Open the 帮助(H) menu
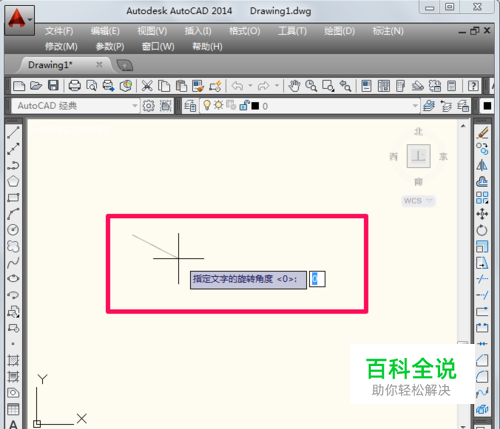 pyautogui.click(x=207, y=47)
